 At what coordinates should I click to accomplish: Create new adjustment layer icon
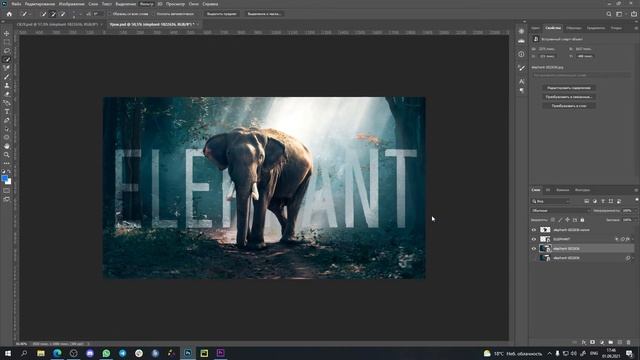[602, 342]
